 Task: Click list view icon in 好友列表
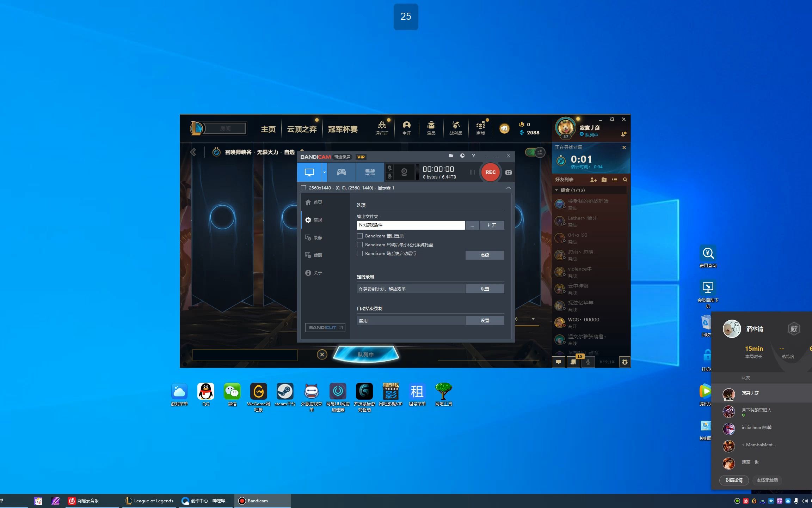pos(614,180)
